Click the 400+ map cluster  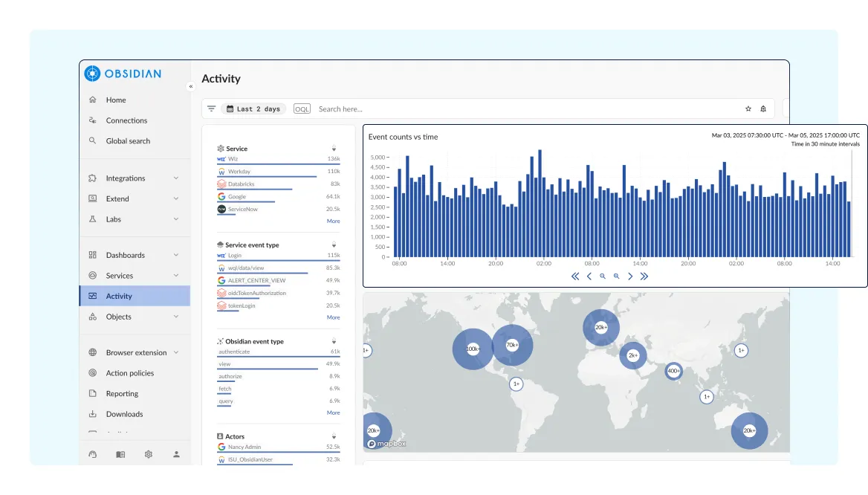(x=673, y=371)
